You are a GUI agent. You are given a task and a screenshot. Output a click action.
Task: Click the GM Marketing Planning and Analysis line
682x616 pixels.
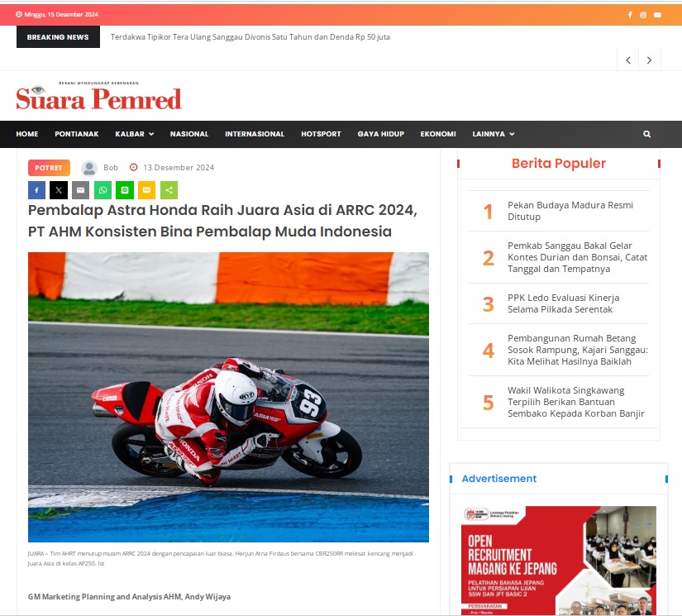point(129,596)
